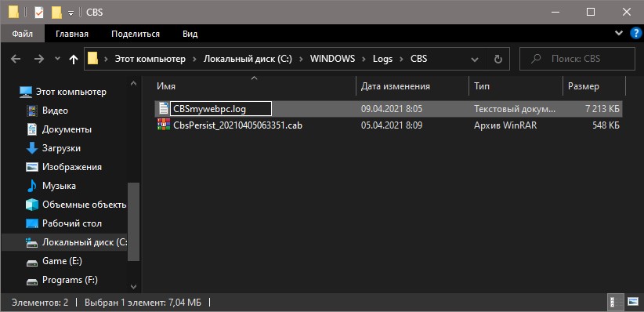The image size is (644, 312).
Task: Switch to details view in status bar
Action: 615,303
